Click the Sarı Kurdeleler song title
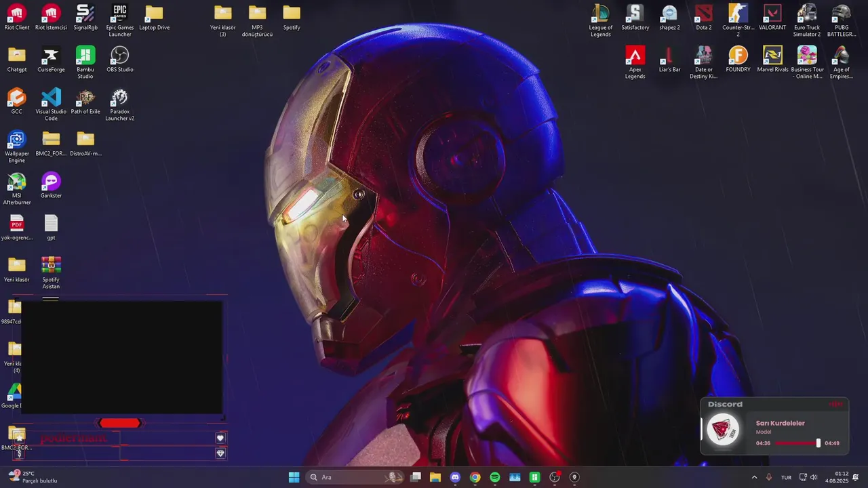 (780, 423)
